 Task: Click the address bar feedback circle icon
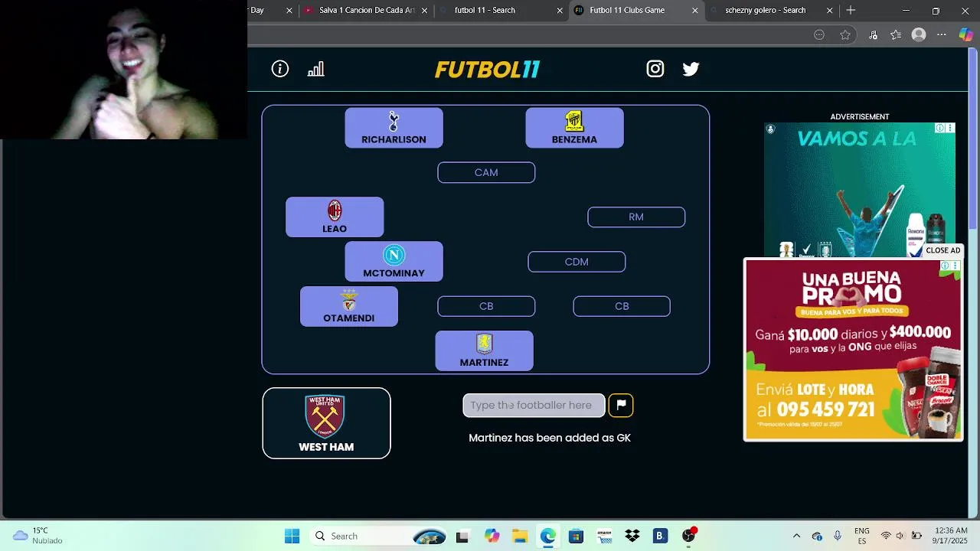pyautogui.click(x=819, y=34)
